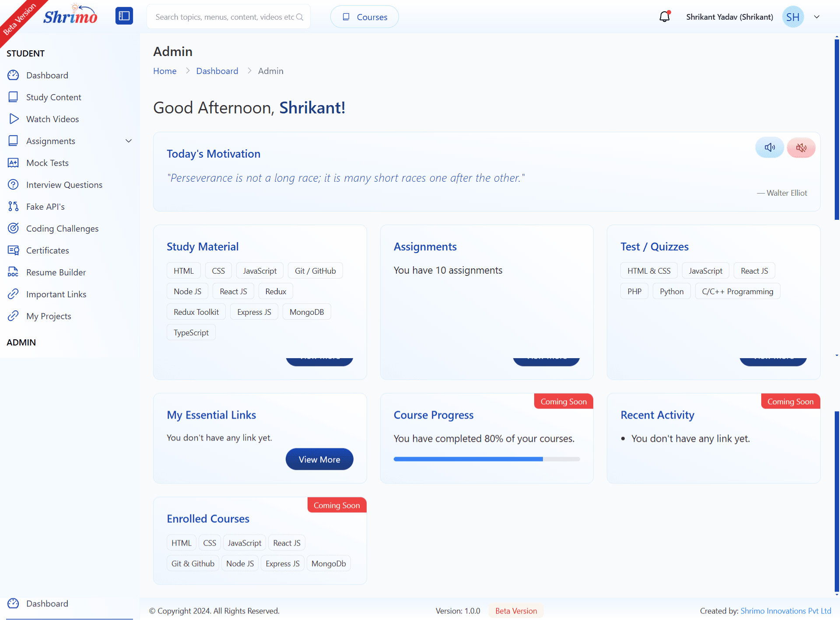Mute motivation audio with muted speaker button
This screenshot has height=620, width=840.
click(x=801, y=148)
